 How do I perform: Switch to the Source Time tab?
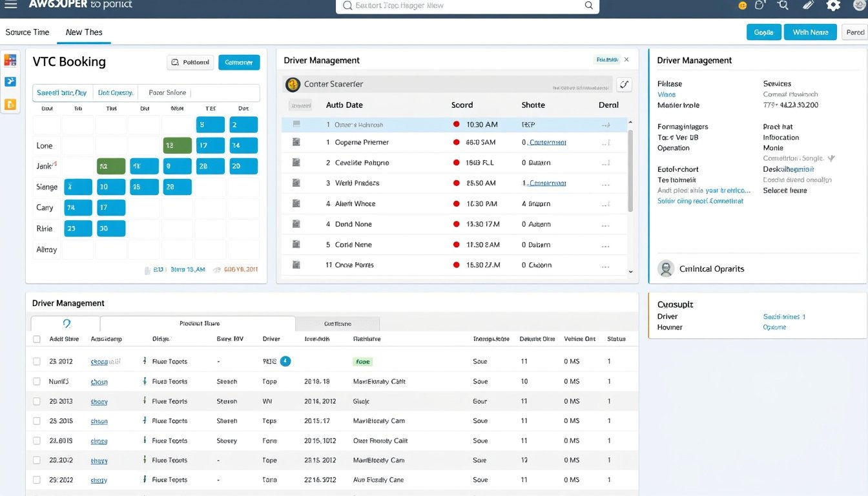(27, 32)
